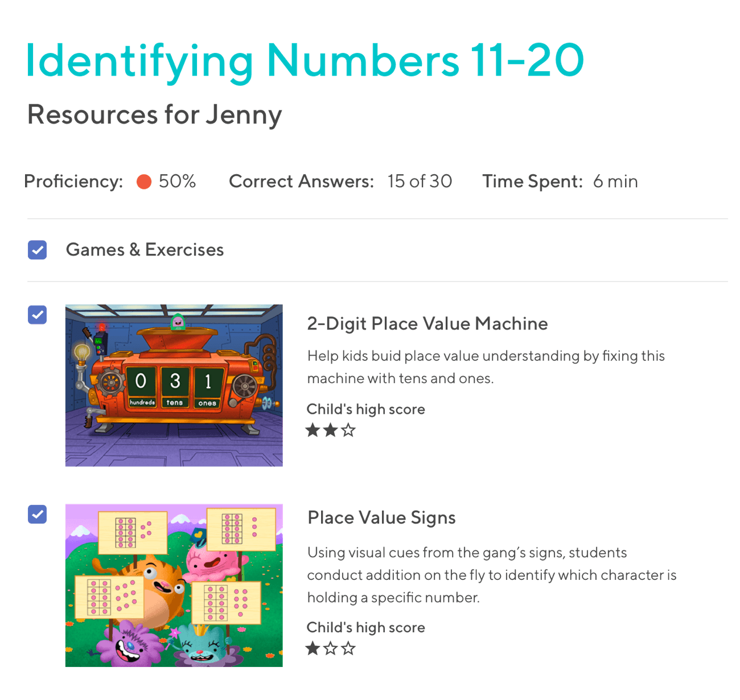Viewport: 740px width, 700px height.
Task: Click the red proficiency indicator dot
Action: 144,182
